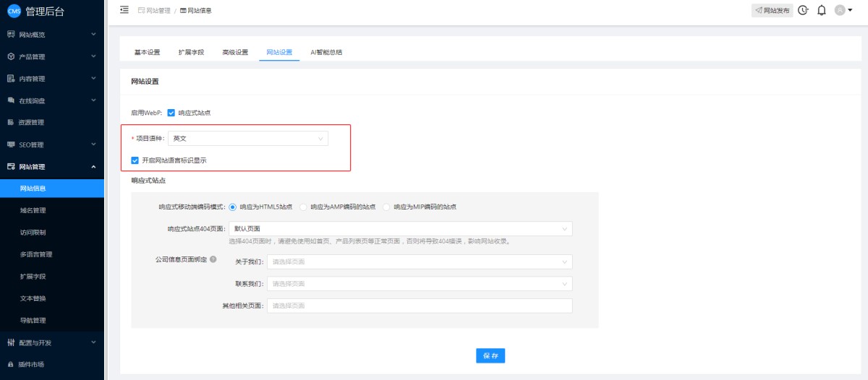Click the CMS logo badge
Image resolution: width=868 pixels, height=380 pixels.
tap(14, 11)
